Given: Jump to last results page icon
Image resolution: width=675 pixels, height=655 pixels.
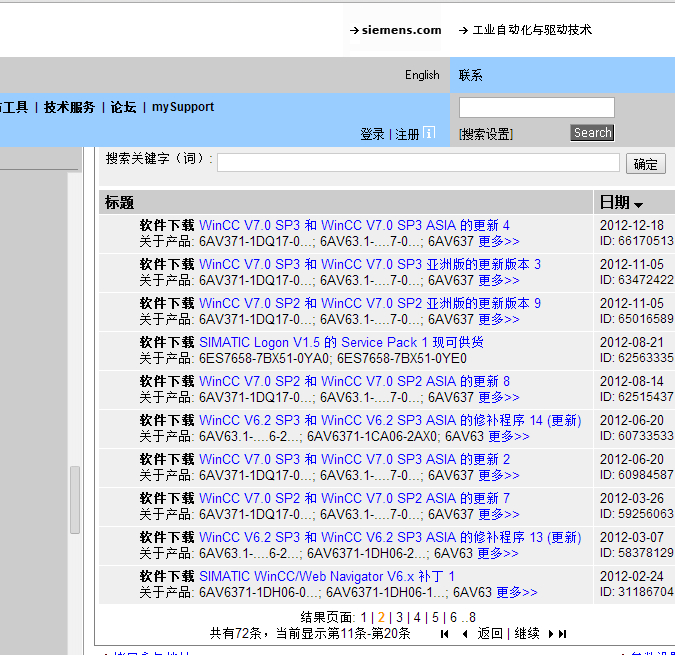Looking at the screenshot, I should [x=562, y=634].
